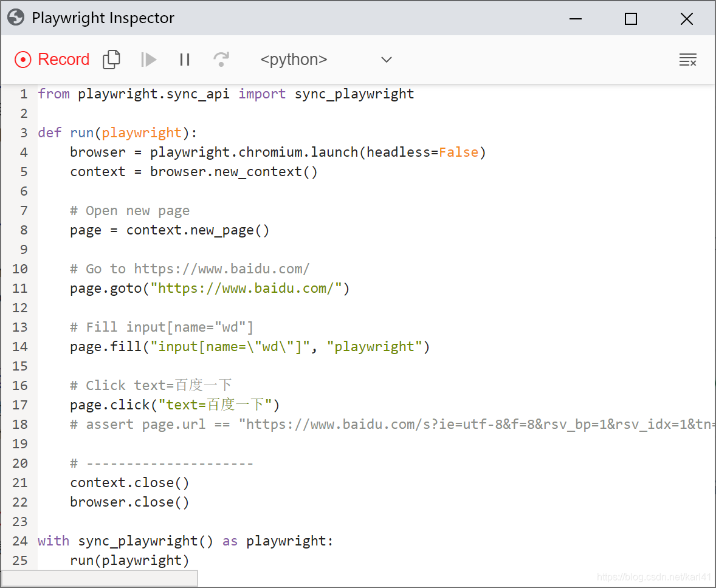Screen dimensions: 716x588
Task: Click the '# Open new page' comment
Action: click(x=129, y=211)
